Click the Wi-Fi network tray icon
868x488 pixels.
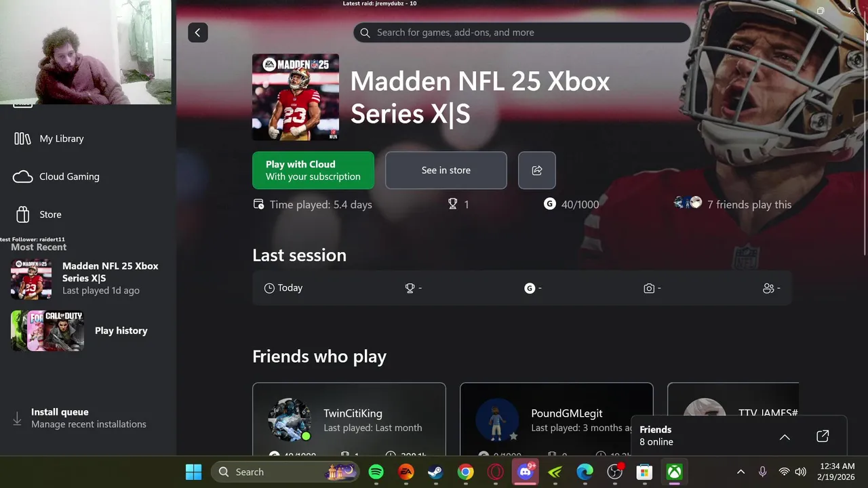tap(784, 472)
